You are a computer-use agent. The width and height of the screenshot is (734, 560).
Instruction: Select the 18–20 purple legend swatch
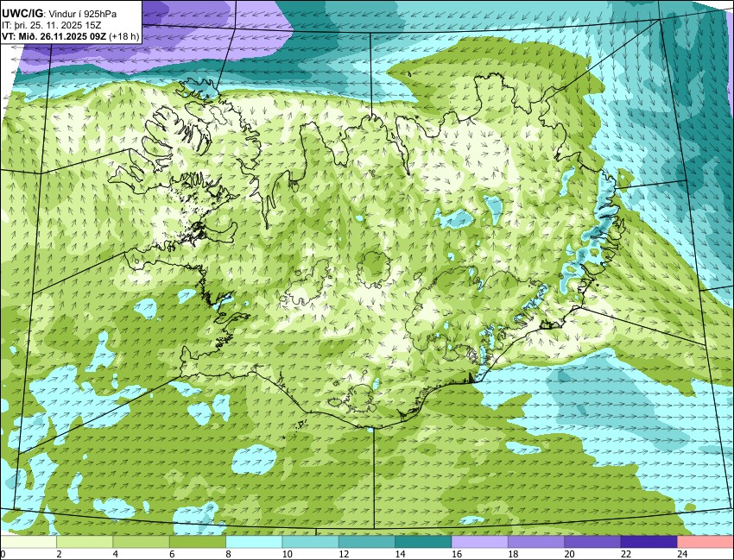[x=536, y=542]
